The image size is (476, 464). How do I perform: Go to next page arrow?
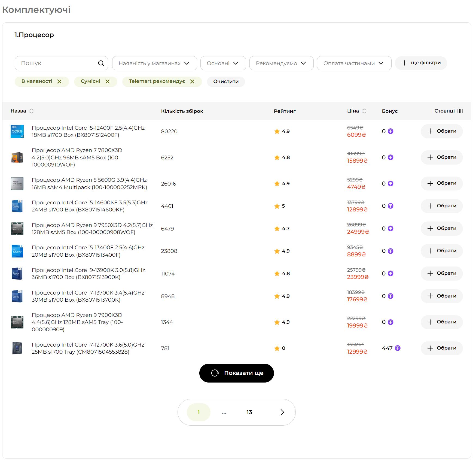[282, 412]
